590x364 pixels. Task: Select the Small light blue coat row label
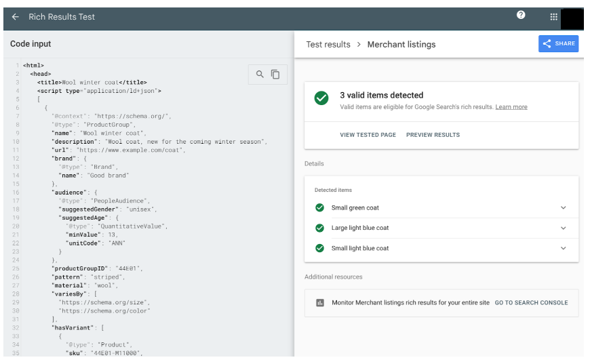tap(360, 248)
